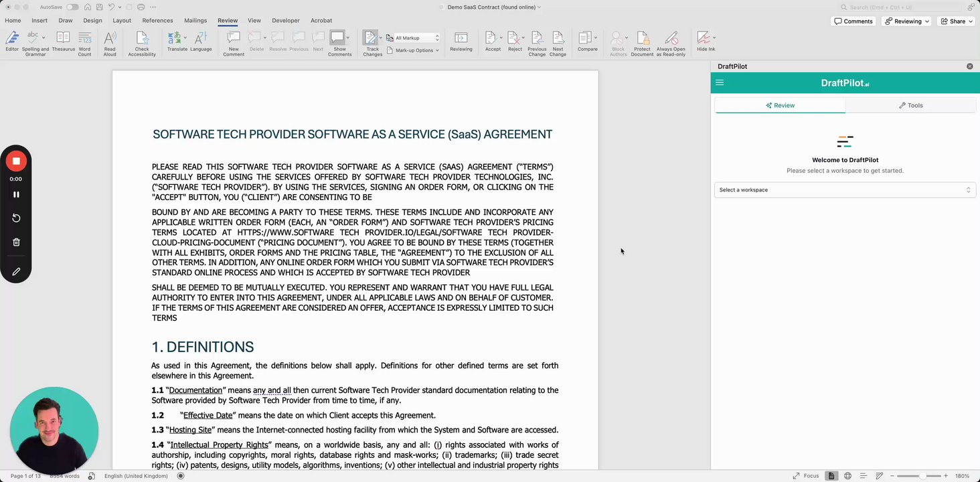Click the zoom slider in status bar
The width and height of the screenshot is (980, 482).
[x=920, y=476]
